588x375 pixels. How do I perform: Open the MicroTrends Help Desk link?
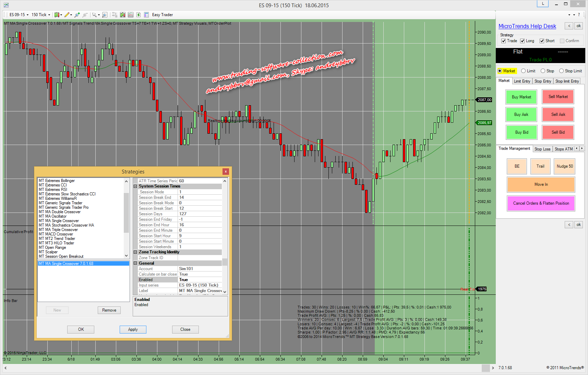coord(527,26)
